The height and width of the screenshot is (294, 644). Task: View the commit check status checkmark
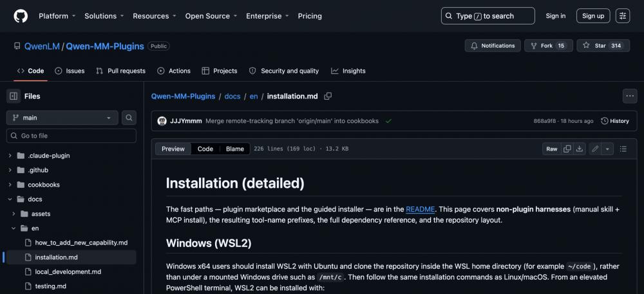click(x=388, y=121)
